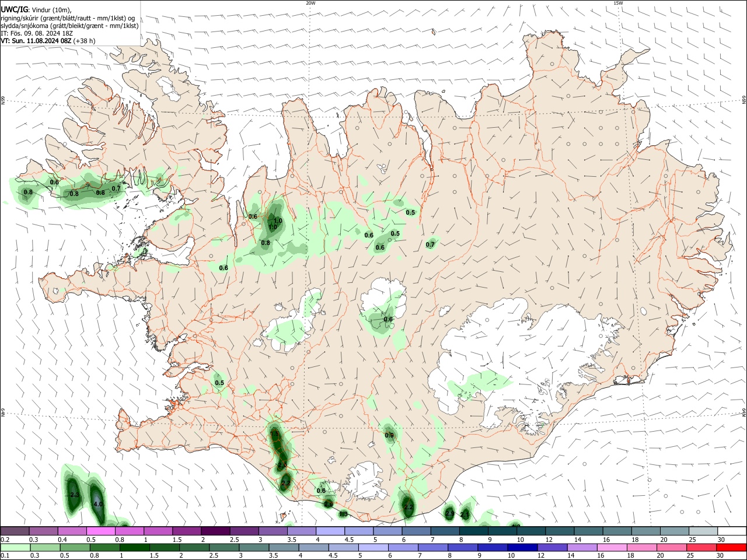Screen dimensions: 747x560
Task: Click the '4.0' precipitation value offshore
Action: [98, 504]
